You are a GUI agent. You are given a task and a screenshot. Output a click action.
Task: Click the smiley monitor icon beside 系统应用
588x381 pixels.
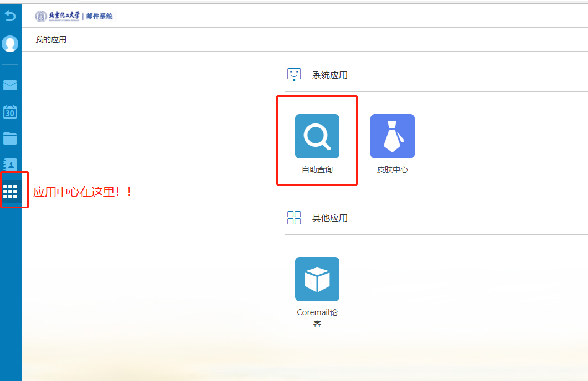[x=294, y=75]
